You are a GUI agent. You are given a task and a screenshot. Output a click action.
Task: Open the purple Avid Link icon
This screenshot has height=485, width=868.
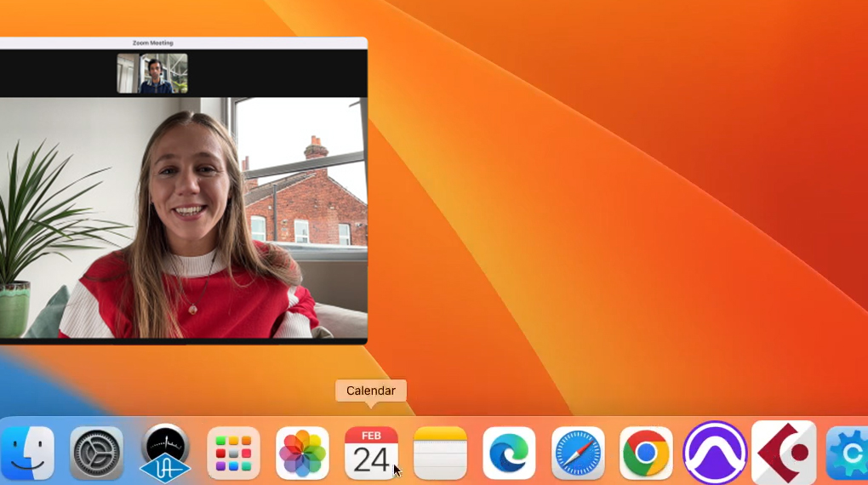point(715,453)
